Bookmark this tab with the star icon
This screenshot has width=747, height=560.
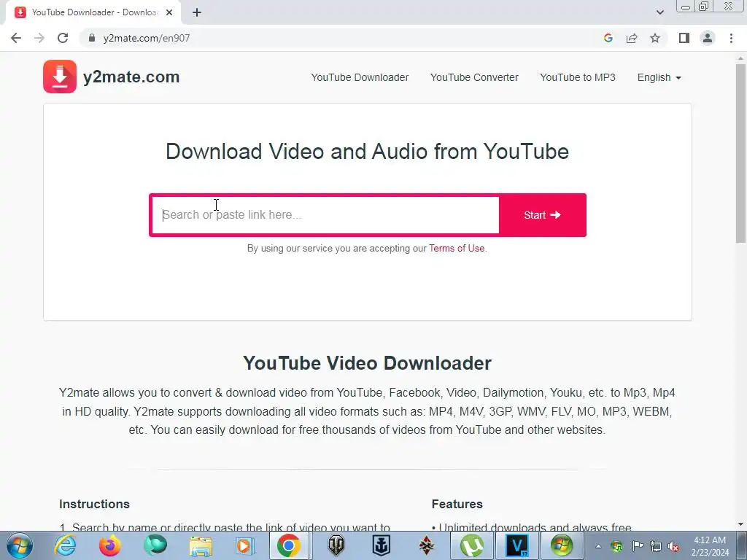pos(655,38)
